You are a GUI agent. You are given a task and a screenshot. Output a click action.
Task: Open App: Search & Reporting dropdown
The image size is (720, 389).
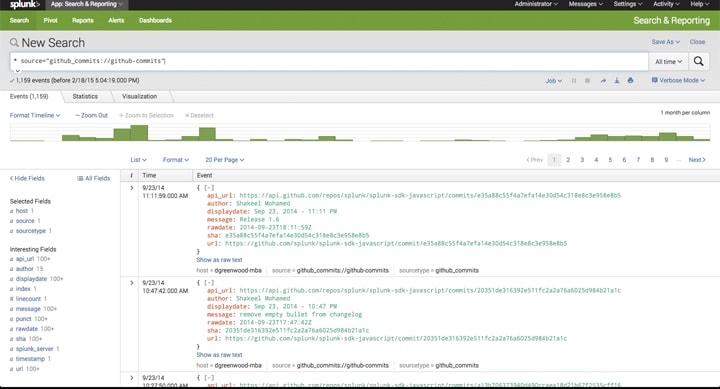(x=87, y=4)
